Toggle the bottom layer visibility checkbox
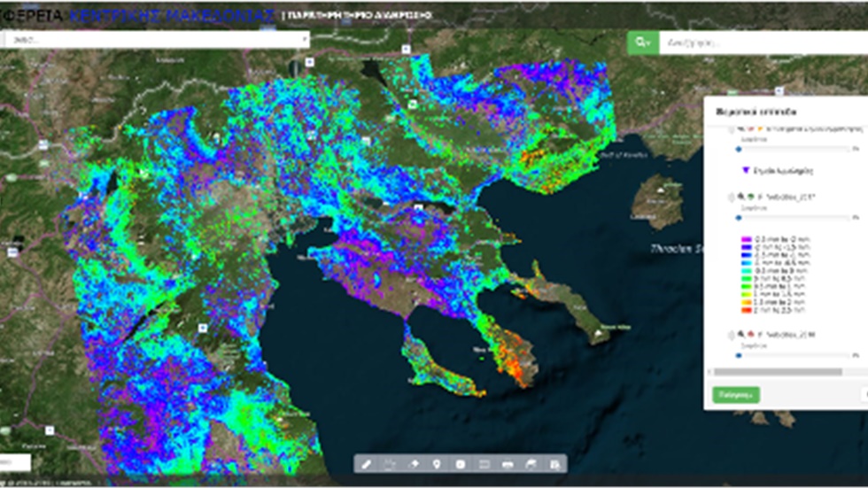This screenshot has width=868, height=488. pos(731,336)
